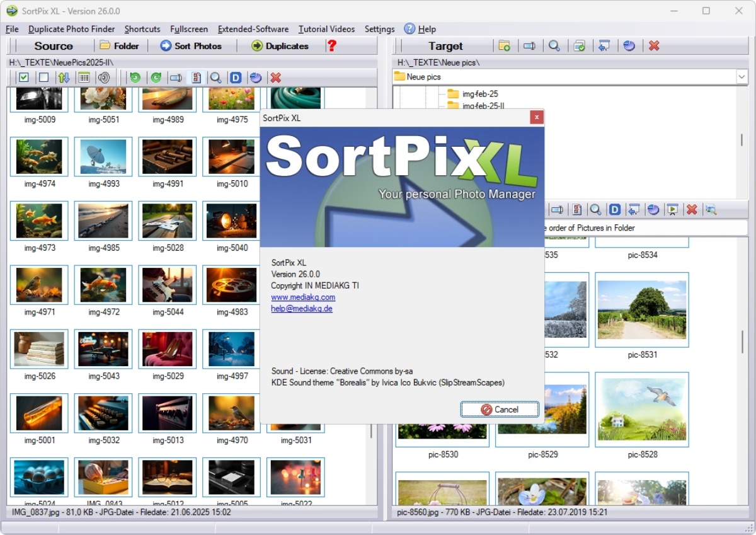Click rename icon in Target thumbnails toolbar
The image size is (756, 535).
(556, 209)
